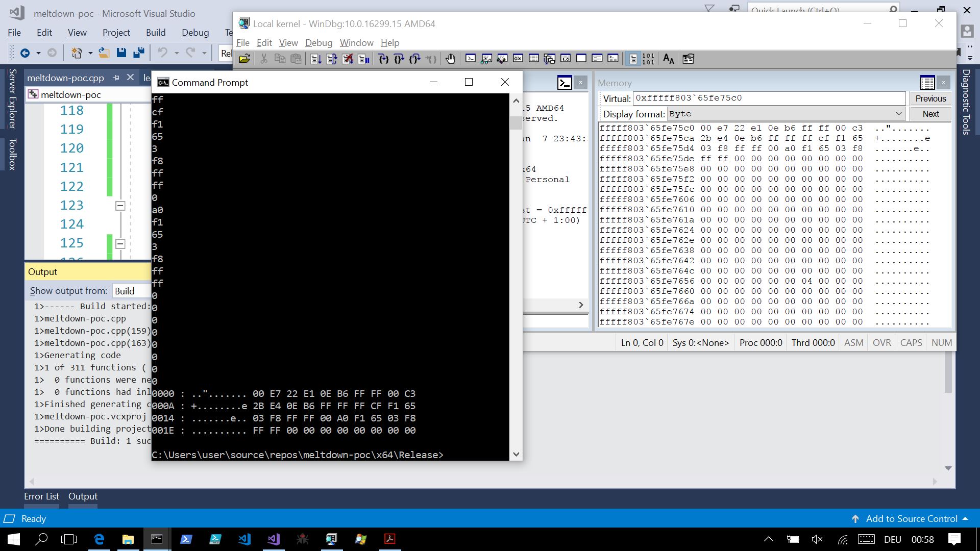
Task: Click the Command Prompt vertical scrollbar thumb
Action: (x=516, y=123)
